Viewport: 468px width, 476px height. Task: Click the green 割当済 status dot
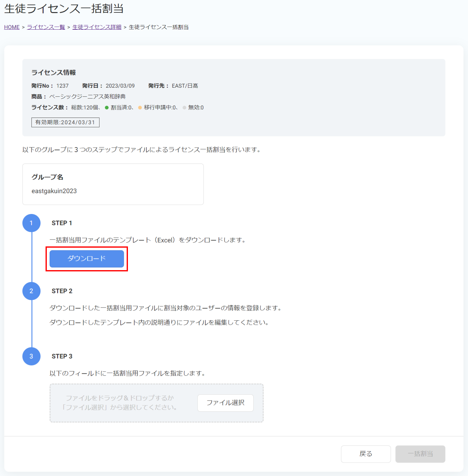point(107,108)
